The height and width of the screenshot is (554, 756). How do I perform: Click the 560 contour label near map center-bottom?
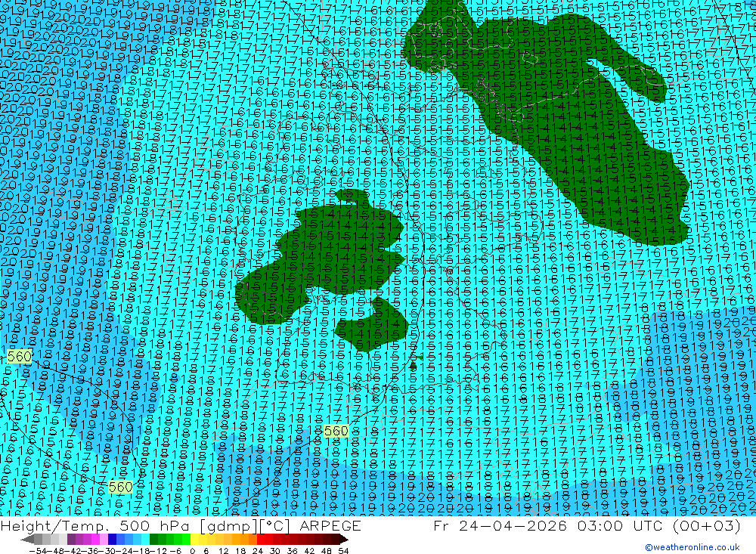(x=336, y=431)
